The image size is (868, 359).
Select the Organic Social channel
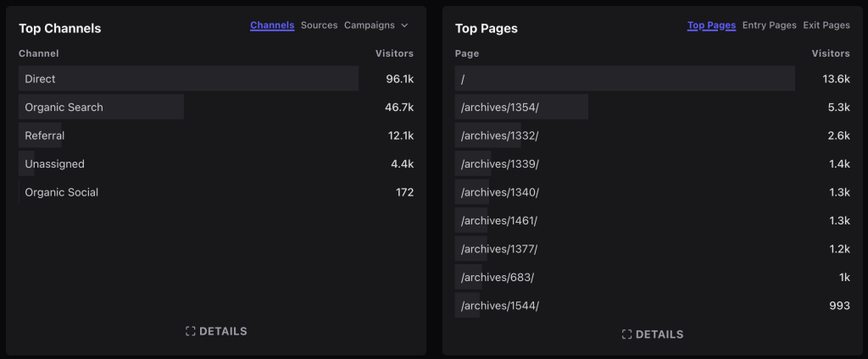61,192
